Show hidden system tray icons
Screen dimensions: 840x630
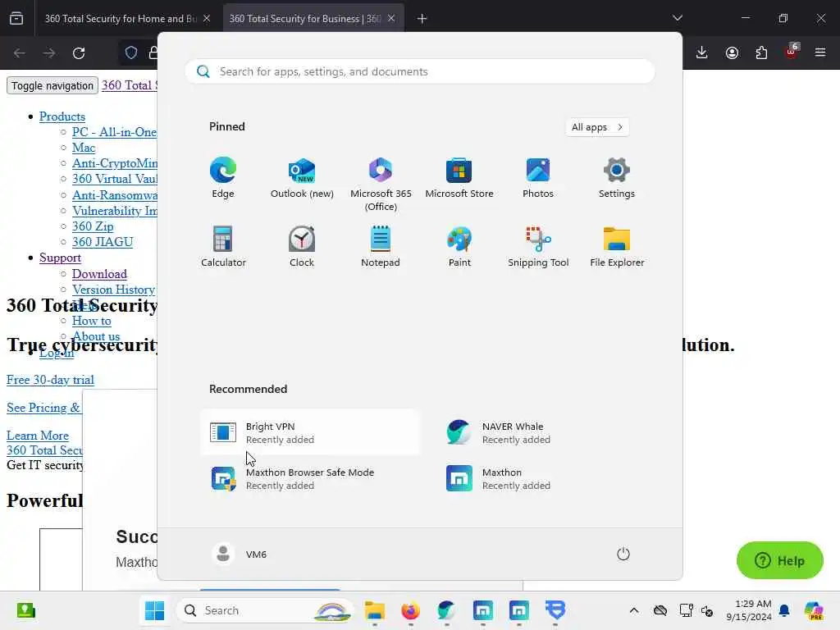[634, 610]
